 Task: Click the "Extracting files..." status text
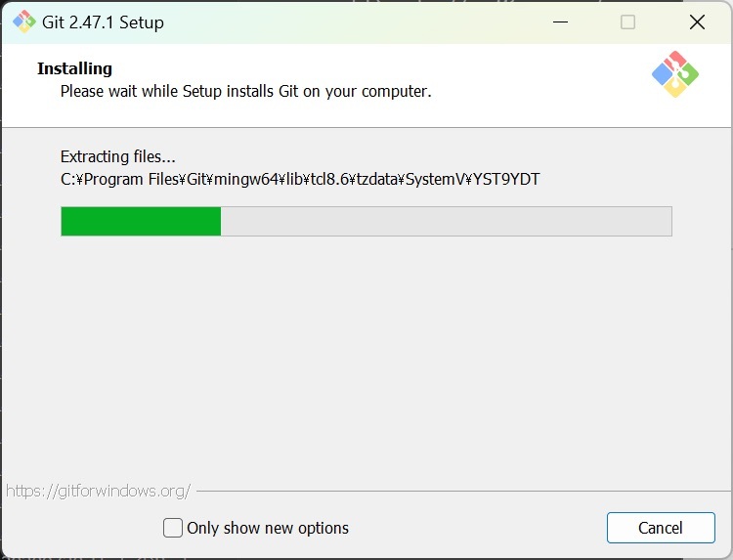(118, 156)
